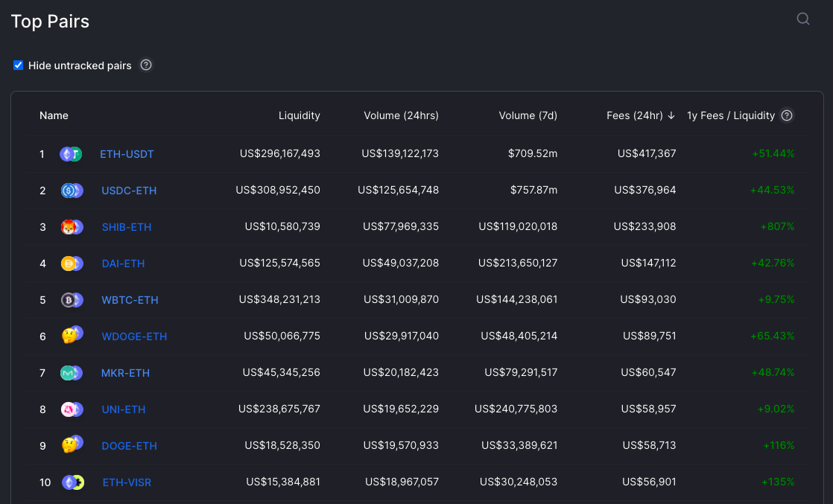Select fees value US$60,547
Viewport: 833px width, 504px height.
pos(649,372)
